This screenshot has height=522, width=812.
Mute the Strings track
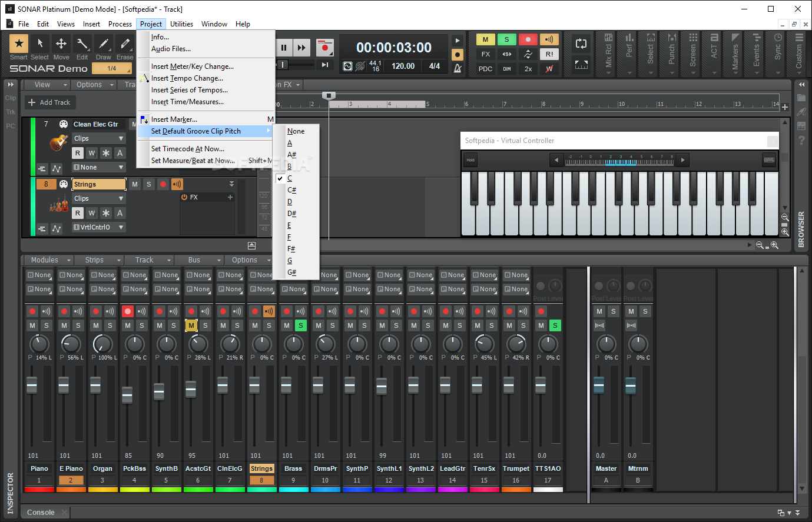coord(135,184)
